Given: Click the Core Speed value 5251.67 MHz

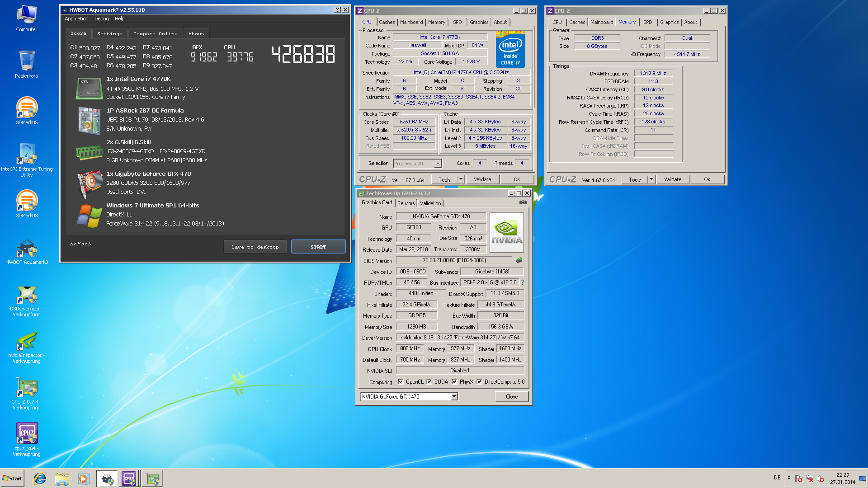Looking at the screenshot, I should pyautogui.click(x=414, y=122).
